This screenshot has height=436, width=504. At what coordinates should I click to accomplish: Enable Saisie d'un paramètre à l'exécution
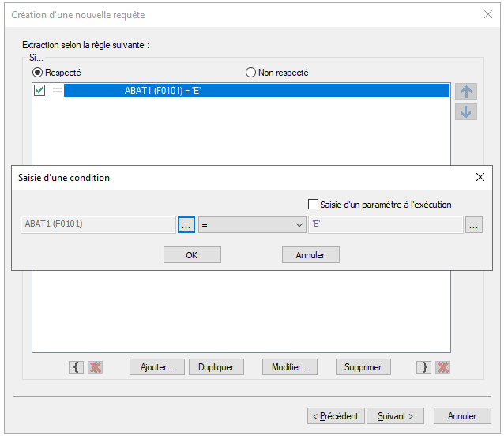(313, 205)
